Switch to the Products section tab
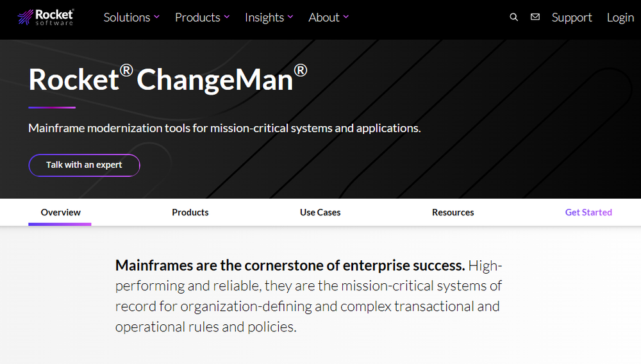This screenshot has width=641, height=364. (190, 212)
